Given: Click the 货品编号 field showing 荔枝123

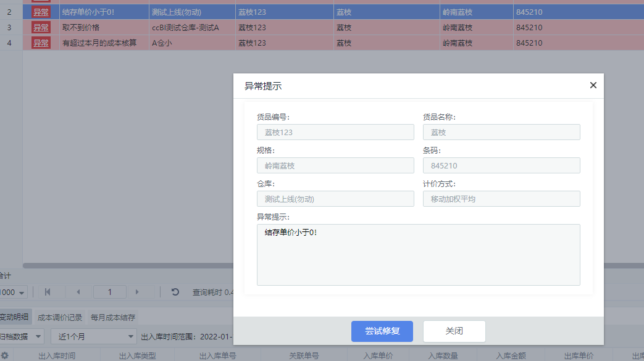Looking at the screenshot, I should click(x=335, y=132).
